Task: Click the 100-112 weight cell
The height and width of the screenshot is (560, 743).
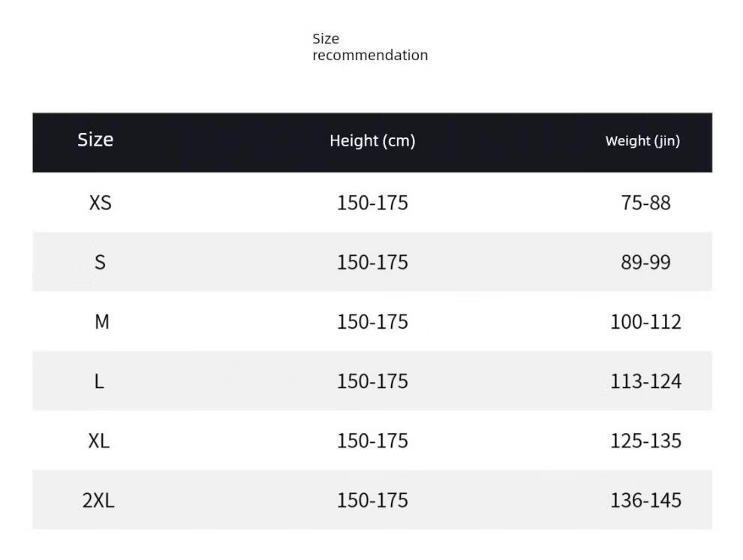Action: (x=645, y=322)
